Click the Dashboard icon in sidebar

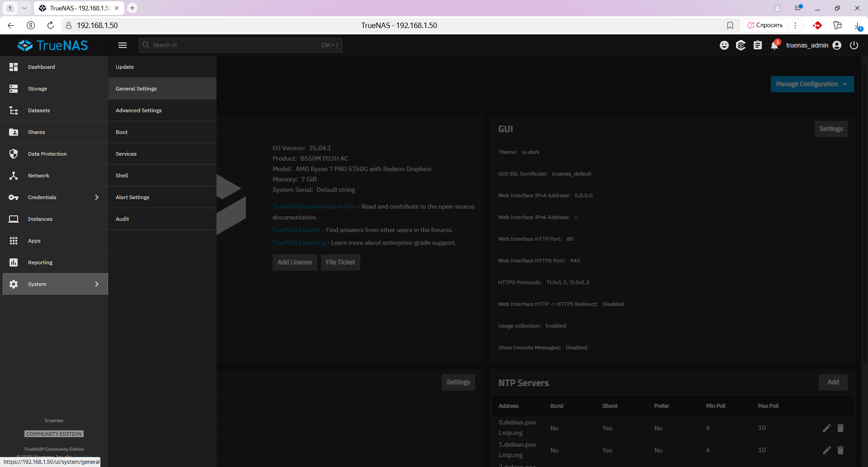tap(14, 67)
